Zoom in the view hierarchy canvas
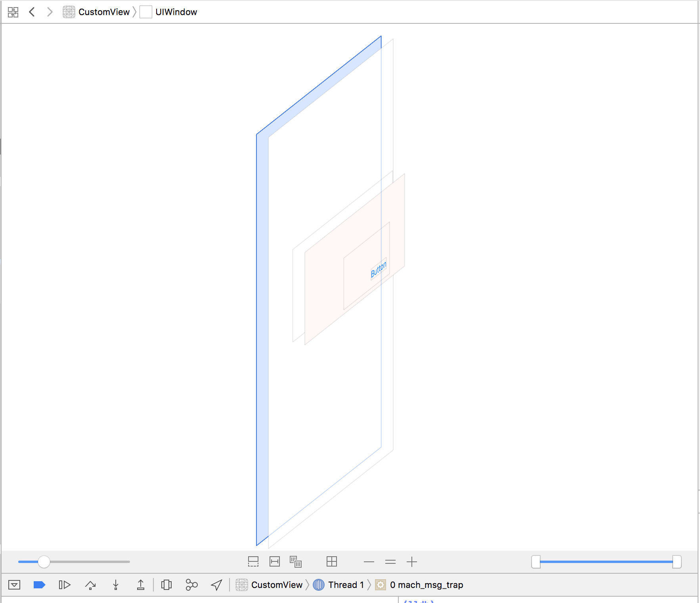 (412, 562)
